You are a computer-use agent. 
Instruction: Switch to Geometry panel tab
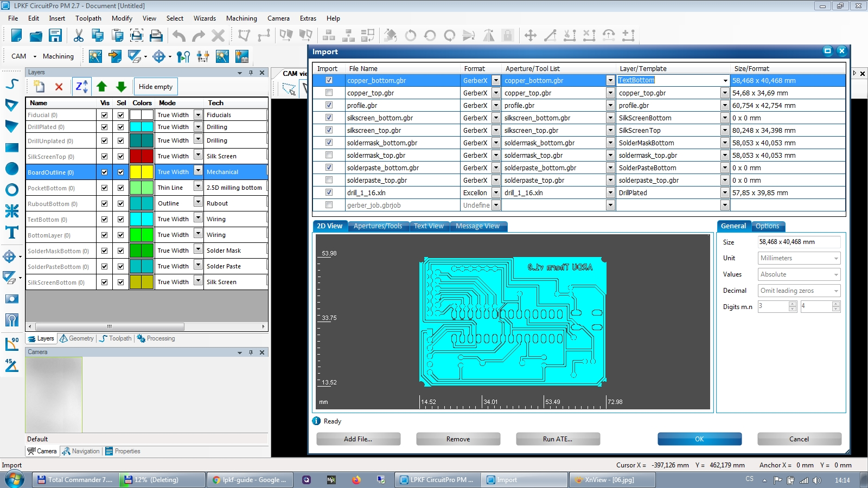(77, 338)
